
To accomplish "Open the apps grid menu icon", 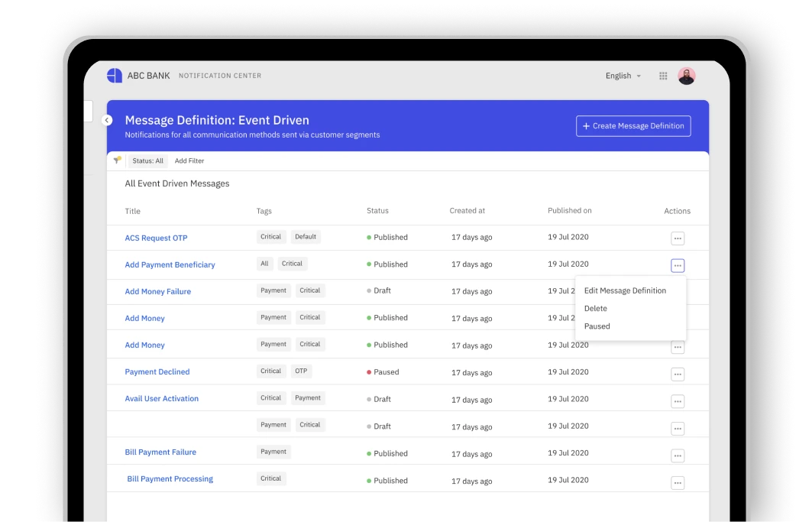I will click(x=663, y=76).
